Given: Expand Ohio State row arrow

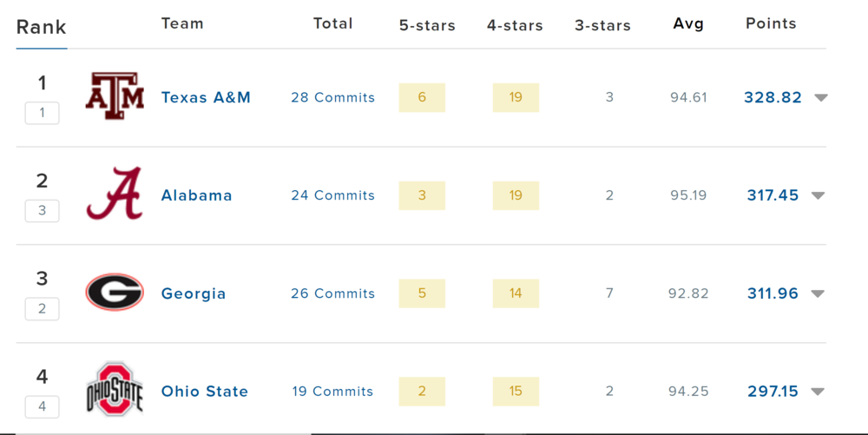Looking at the screenshot, I should 818,392.
